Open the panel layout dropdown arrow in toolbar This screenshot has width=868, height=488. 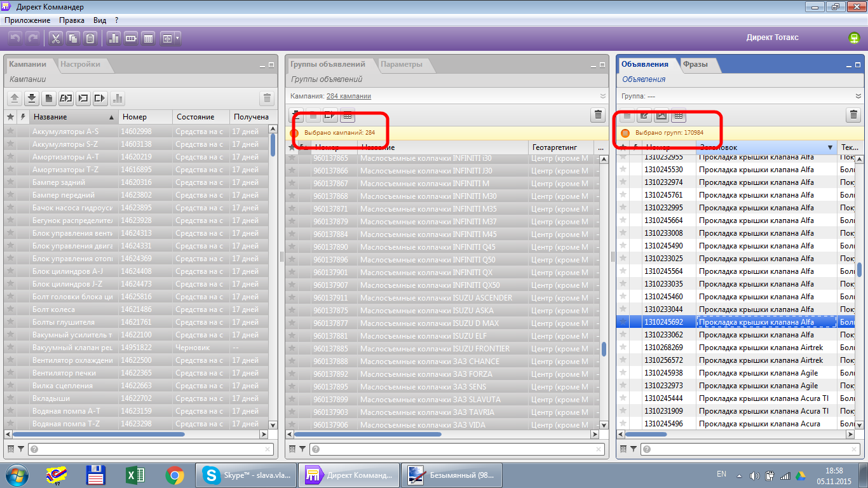pyautogui.click(x=177, y=39)
